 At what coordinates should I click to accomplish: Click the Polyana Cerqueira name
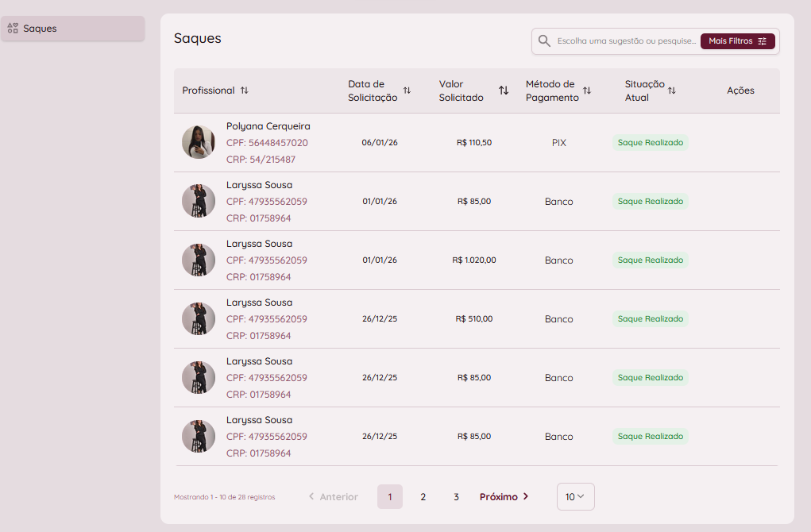pos(268,126)
